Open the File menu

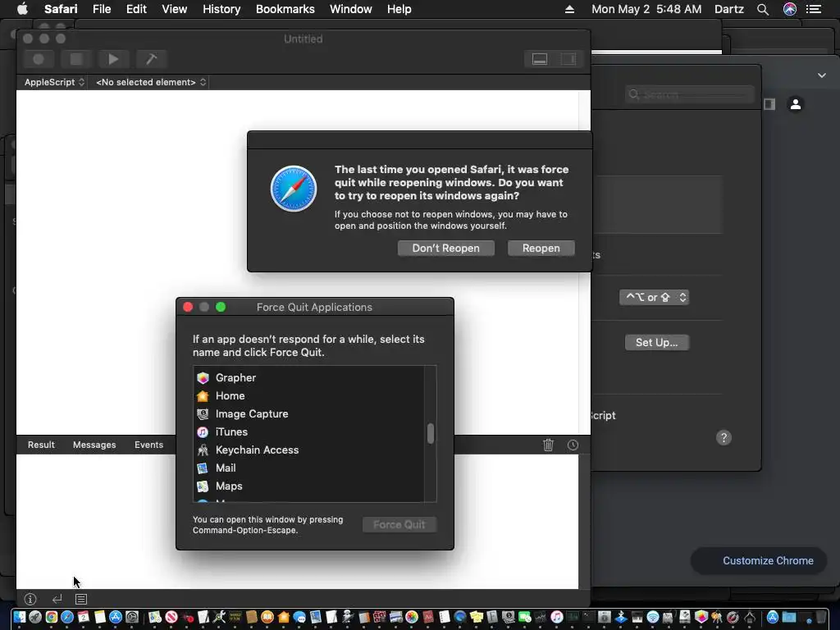coord(102,9)
